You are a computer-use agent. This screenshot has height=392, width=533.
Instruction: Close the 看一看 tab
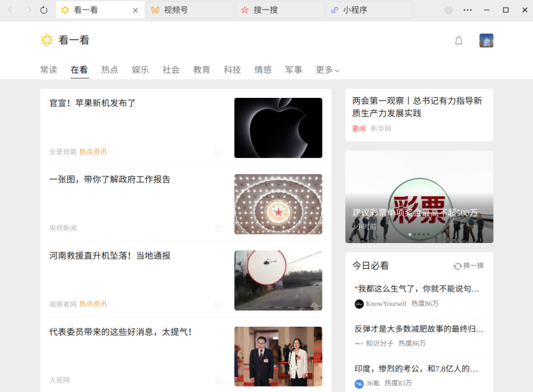(x=135, y=10)
